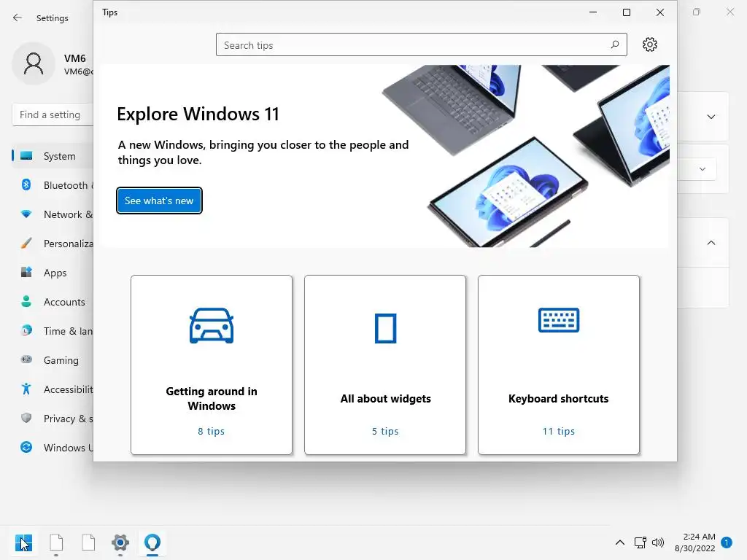This screenshot has height=560, width=747.
Task: Click the Accounts person icon
Action: (x=26, y=301)
